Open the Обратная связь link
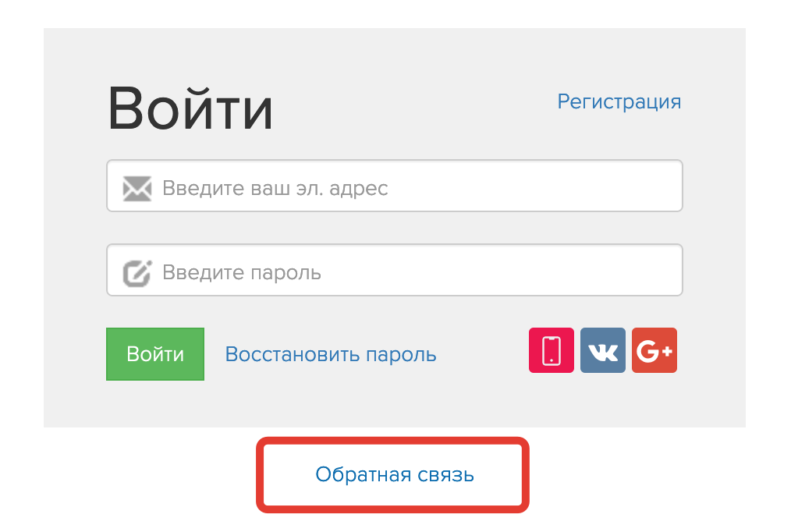 395,474
